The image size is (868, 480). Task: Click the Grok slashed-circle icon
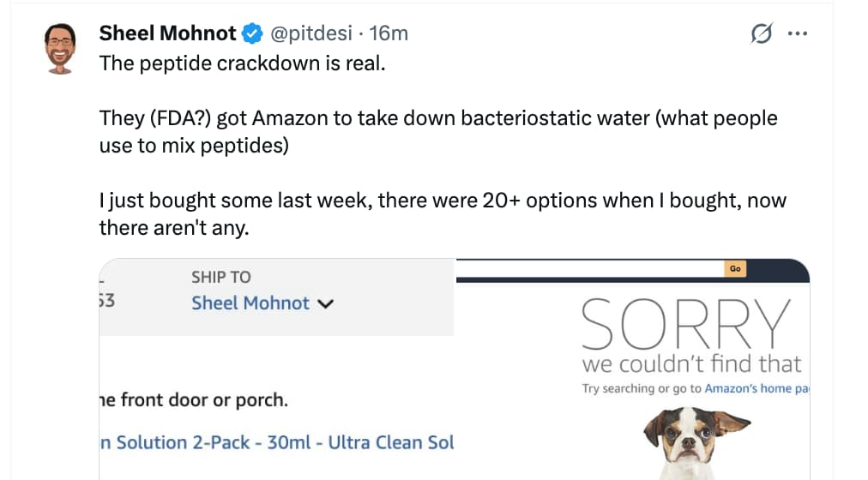pos(761,34)
